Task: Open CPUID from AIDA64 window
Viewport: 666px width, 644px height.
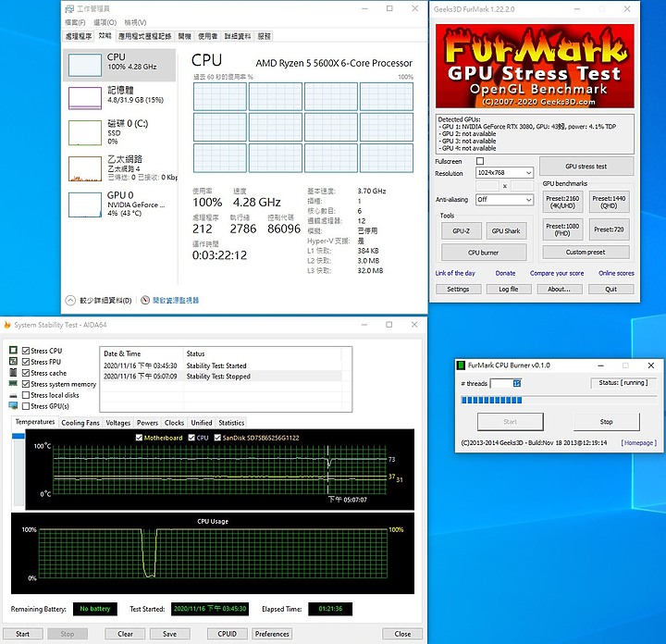Action: 228,634
